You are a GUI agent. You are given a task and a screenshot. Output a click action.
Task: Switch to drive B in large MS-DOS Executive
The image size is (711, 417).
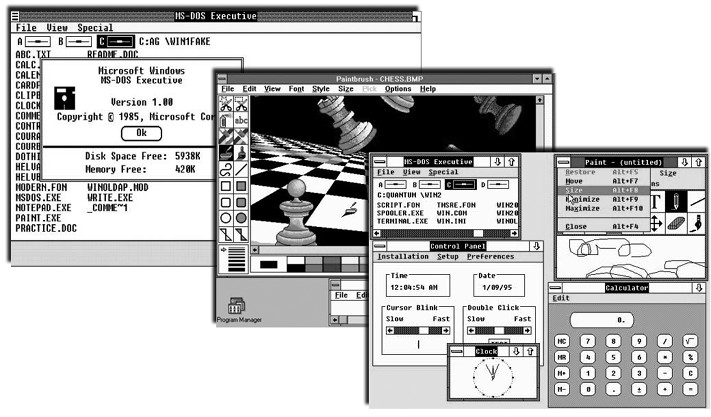(x=77, y=42)
